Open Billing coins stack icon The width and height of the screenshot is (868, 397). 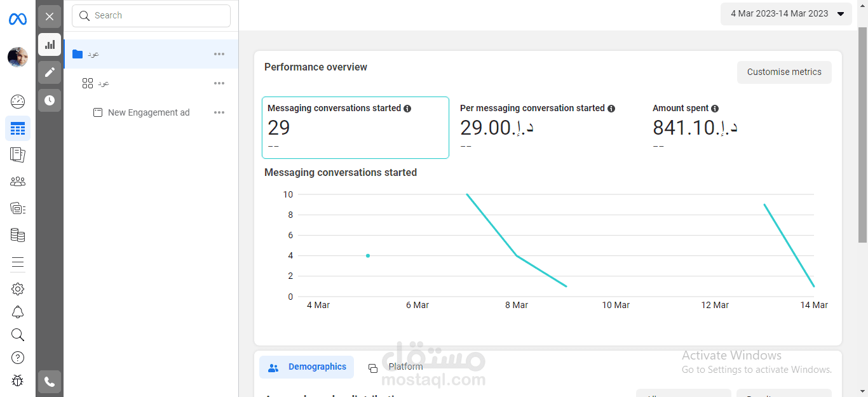coord(18,235)
